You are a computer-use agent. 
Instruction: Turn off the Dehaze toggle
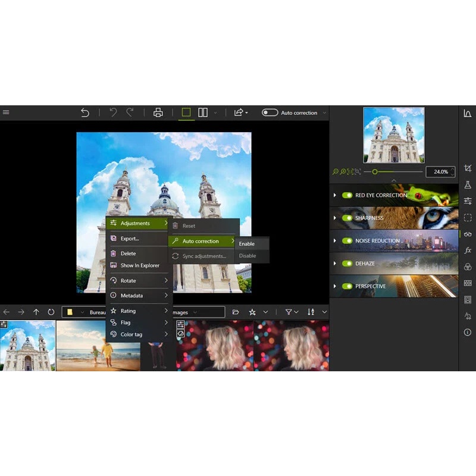click(347, 264)
